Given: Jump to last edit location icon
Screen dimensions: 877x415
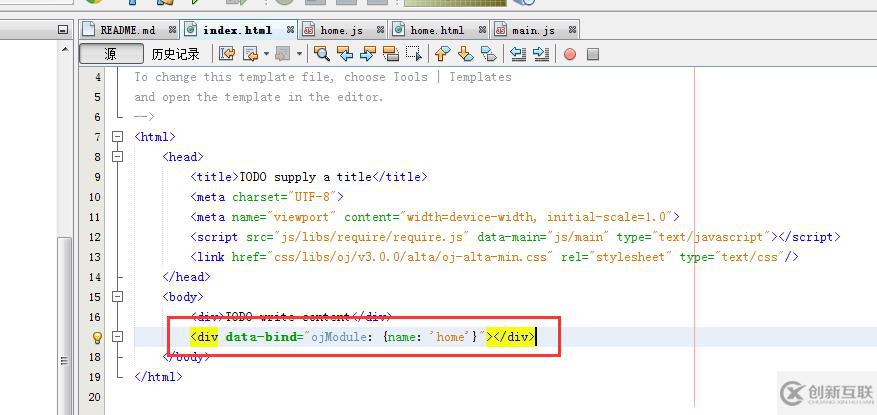Looking at the screenshot, I should pyautogui.click(x=228, y=54).
